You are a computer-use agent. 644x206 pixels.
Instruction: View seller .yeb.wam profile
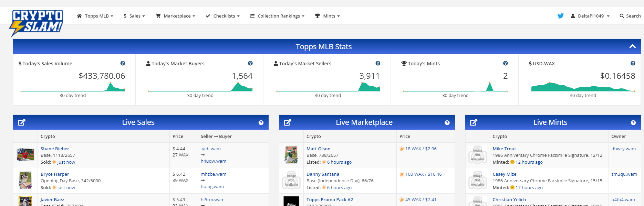pos(211,149)
